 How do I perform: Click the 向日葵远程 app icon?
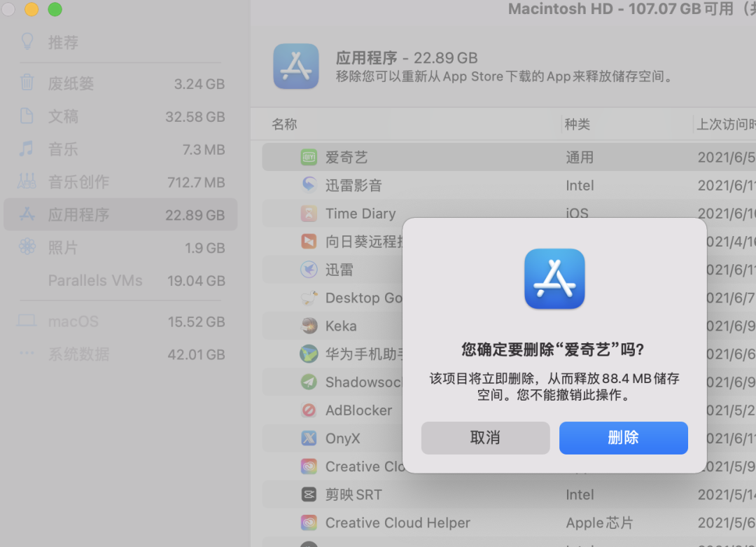(x=309, y=241)
